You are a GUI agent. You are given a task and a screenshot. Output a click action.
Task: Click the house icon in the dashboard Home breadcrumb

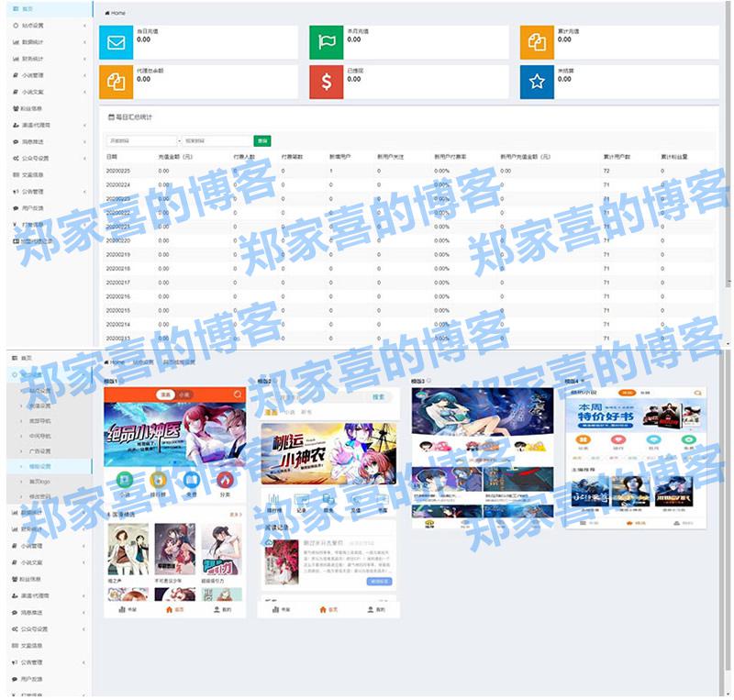tap(107, 13)
